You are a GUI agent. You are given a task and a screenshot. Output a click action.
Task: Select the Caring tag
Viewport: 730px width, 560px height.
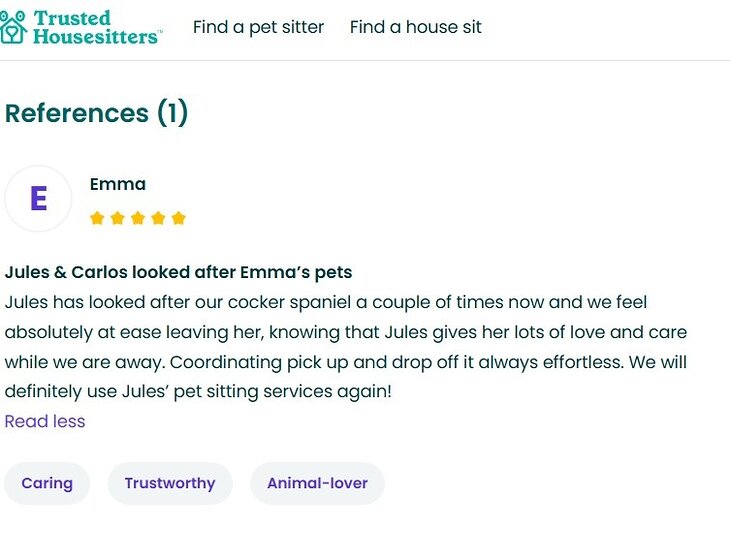tap(47, 483)
